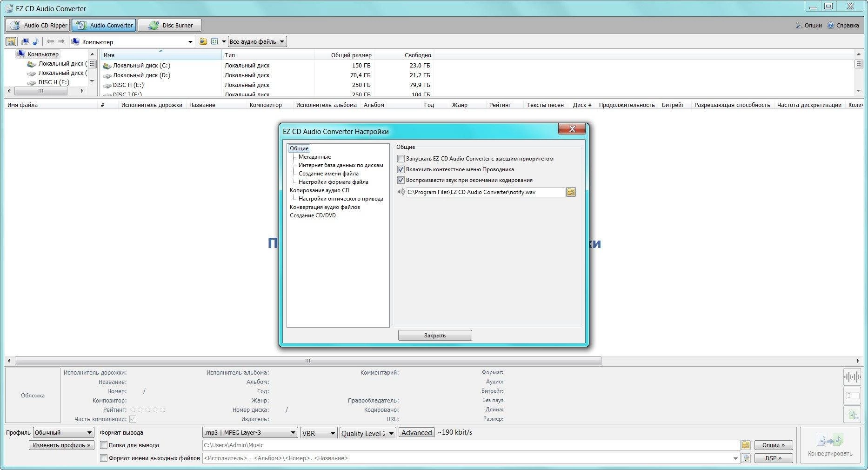Click the folder icon next to address box
Viewport: 868px width, 470px height.
[203, 41]
